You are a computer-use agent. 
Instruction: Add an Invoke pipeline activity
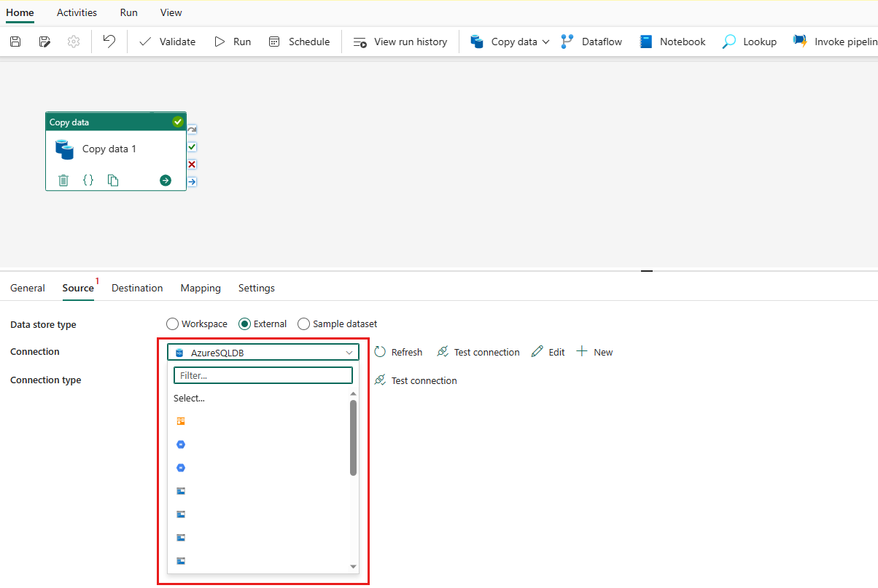tap(836, 42)
